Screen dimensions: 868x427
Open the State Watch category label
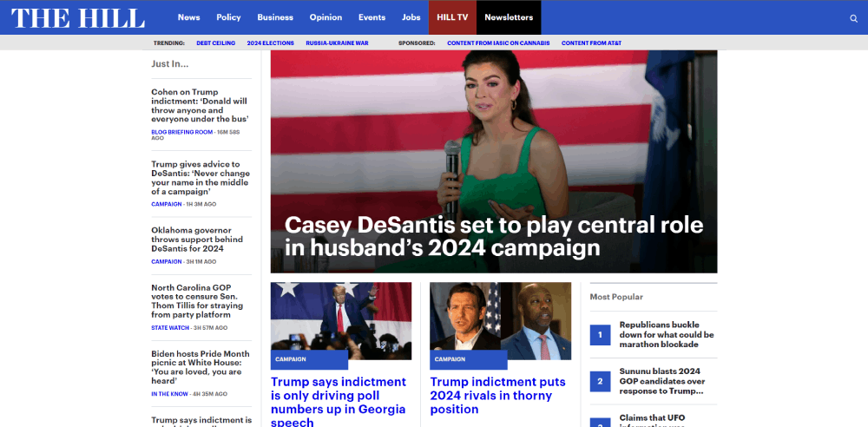coord(170,328)
